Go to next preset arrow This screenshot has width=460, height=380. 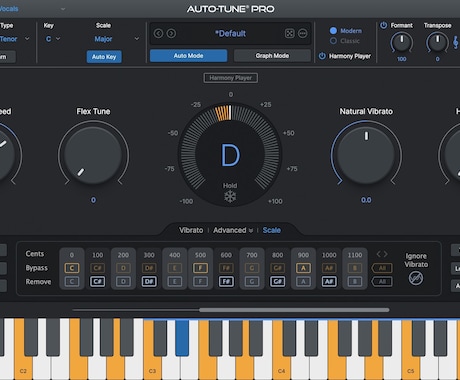pos(171,33)
